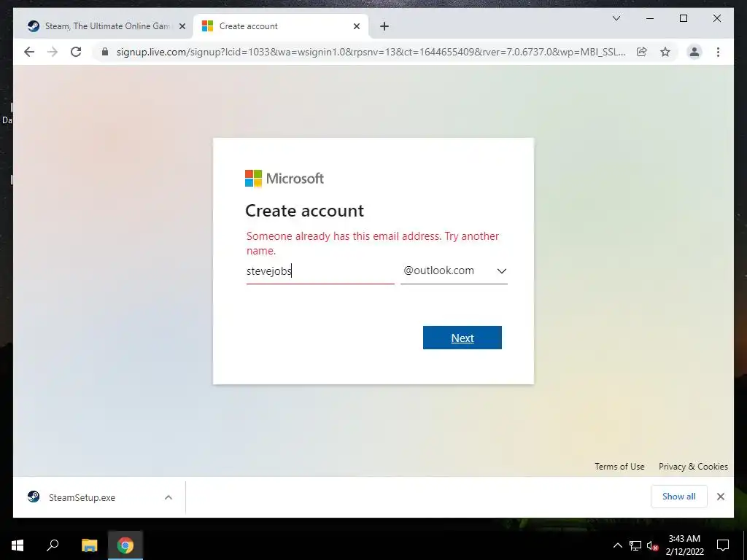Open the network tray icon

point(635,545)
